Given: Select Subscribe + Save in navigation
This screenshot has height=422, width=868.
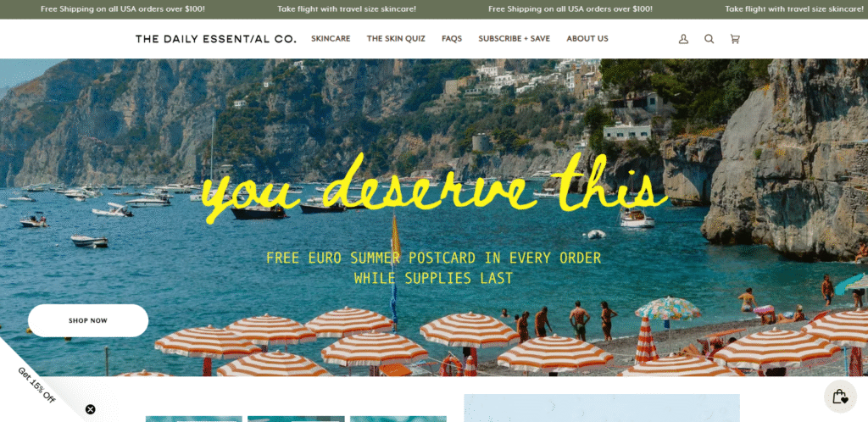Looking at the screenshot, I should pyautogui.click(x=515, y=39).
